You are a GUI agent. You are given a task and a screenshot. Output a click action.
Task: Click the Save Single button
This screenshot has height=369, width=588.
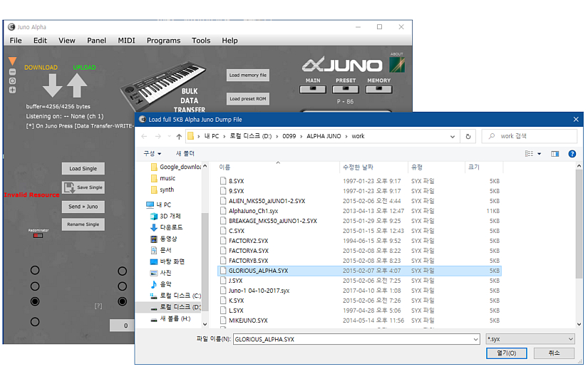(83, 187)
